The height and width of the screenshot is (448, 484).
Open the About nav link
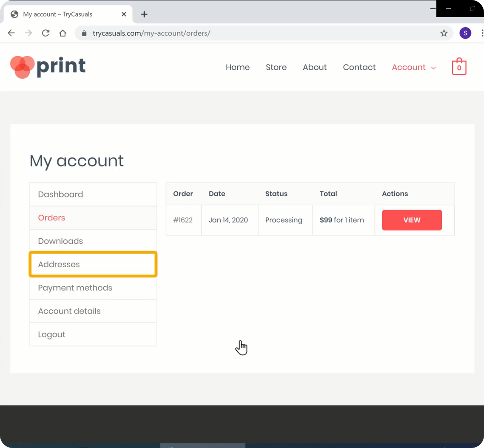pos(315,67)
